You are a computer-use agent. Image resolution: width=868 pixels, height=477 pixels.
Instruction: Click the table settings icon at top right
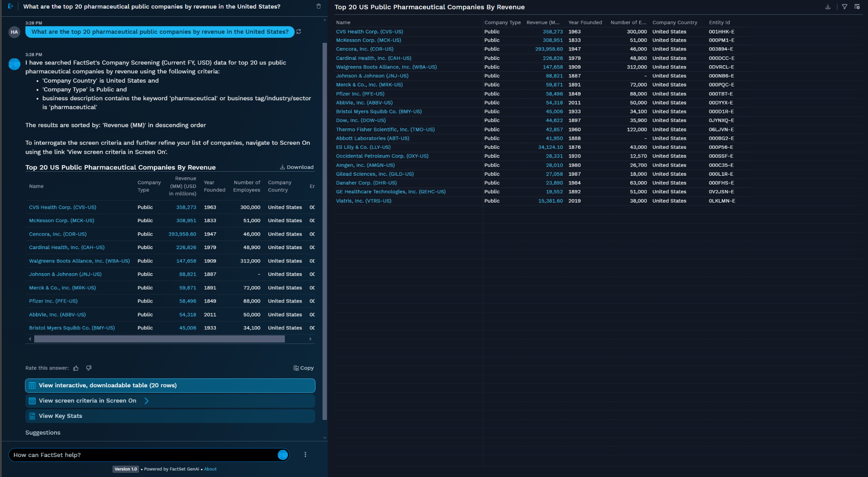pos(857,7)
